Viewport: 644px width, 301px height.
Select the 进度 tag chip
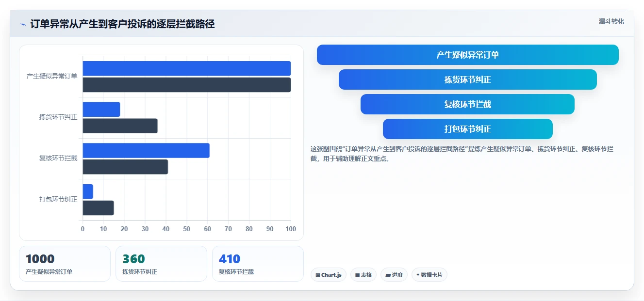click(x=394, y=275)
